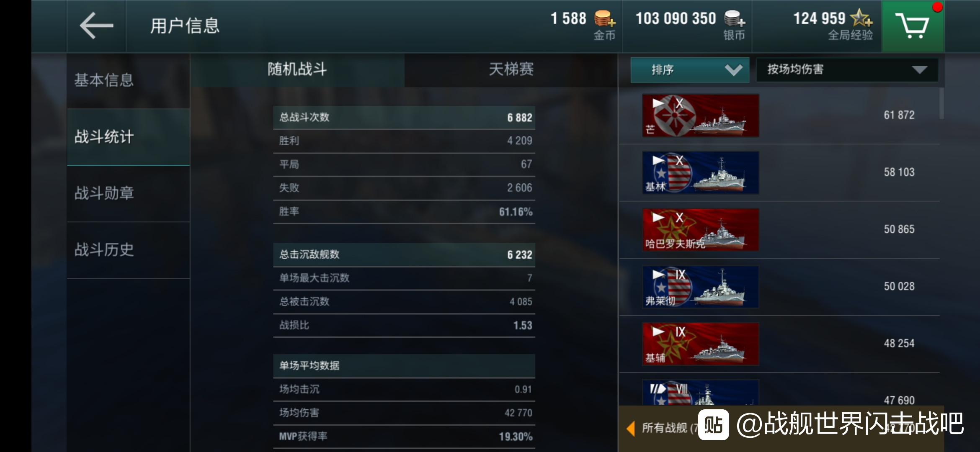Go back using the arrow icon
The width and height of the screenshot is (980, 452).
pos(96,26)
